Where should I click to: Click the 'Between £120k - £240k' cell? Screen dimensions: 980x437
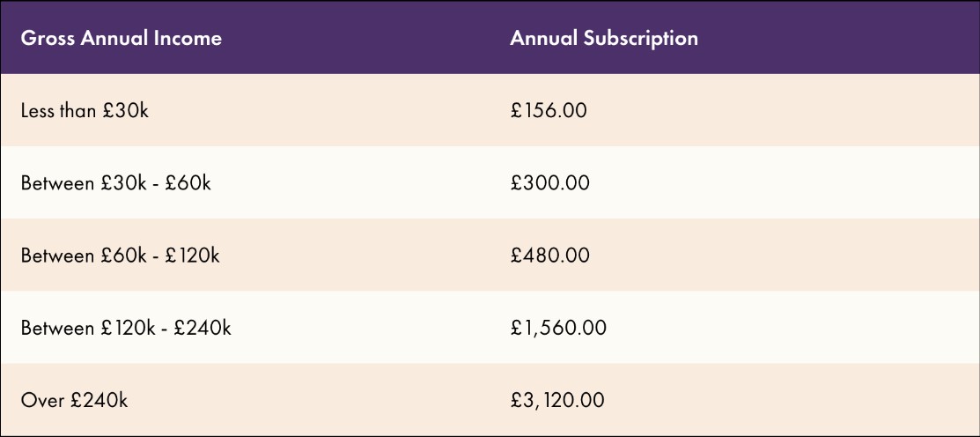[126, 328]
